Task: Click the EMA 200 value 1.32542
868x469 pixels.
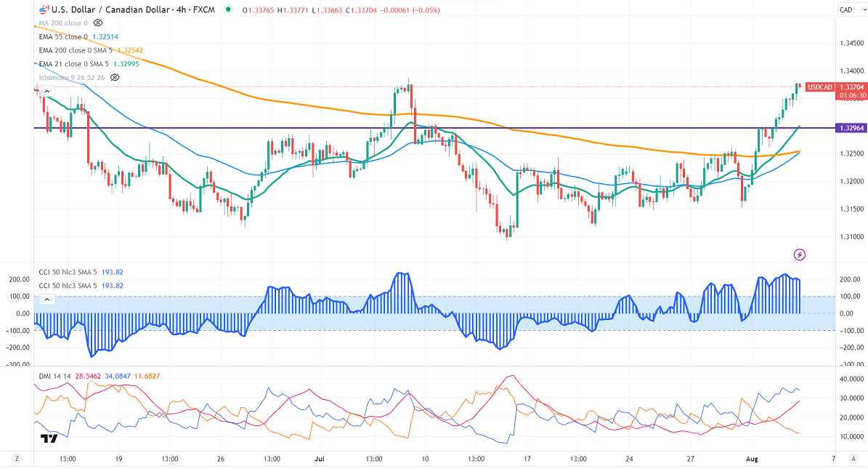Action: click(130, 50)
